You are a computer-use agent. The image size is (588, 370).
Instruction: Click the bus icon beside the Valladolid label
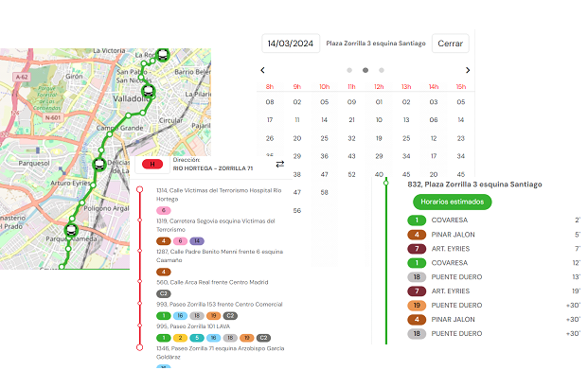pyautogui.click(x=149, y=91)
